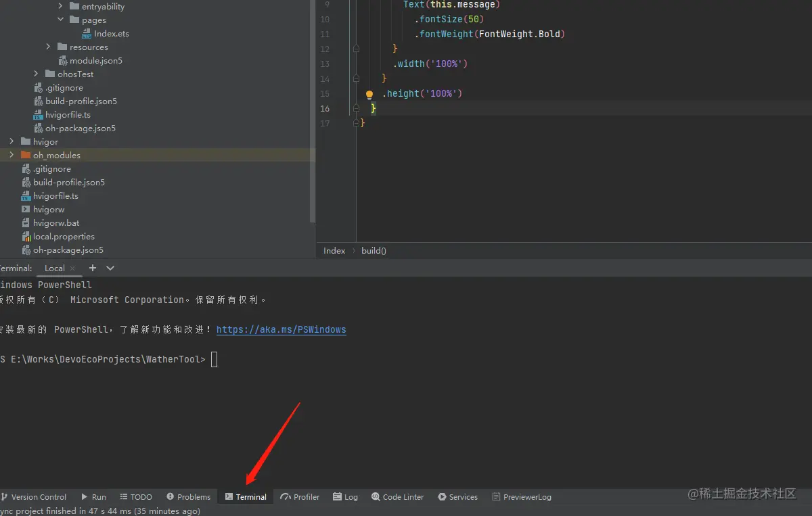Image resolution: width=812 pixels, height=516 pixels.
Task: Click the .fontWeight(FontWeight.Bold) code line
Action: pyautogui.click(x=490, y=34)
